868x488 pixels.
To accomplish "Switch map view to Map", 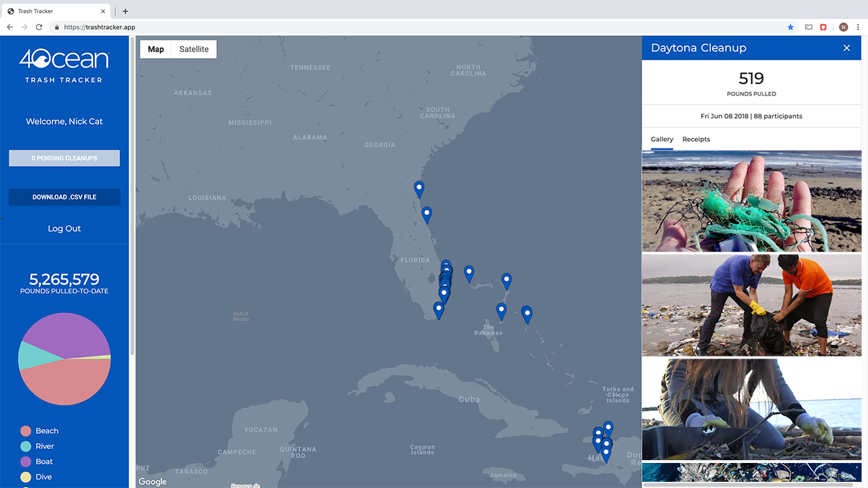I will point(156,49).
